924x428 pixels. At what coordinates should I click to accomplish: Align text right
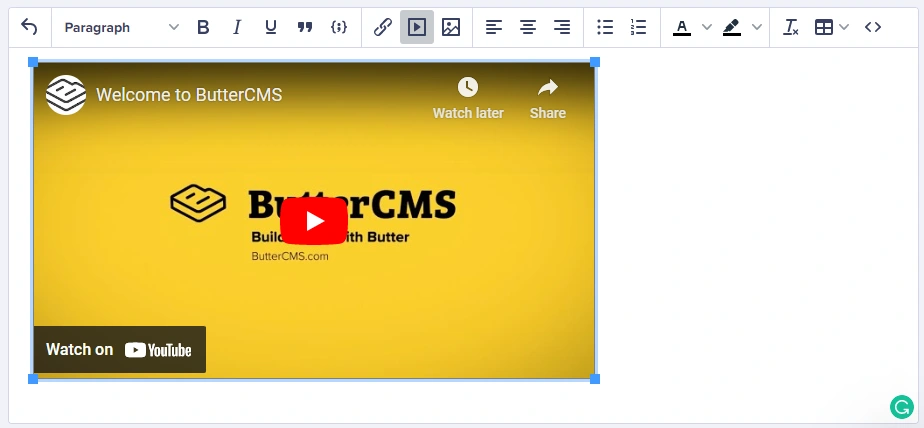562,27
